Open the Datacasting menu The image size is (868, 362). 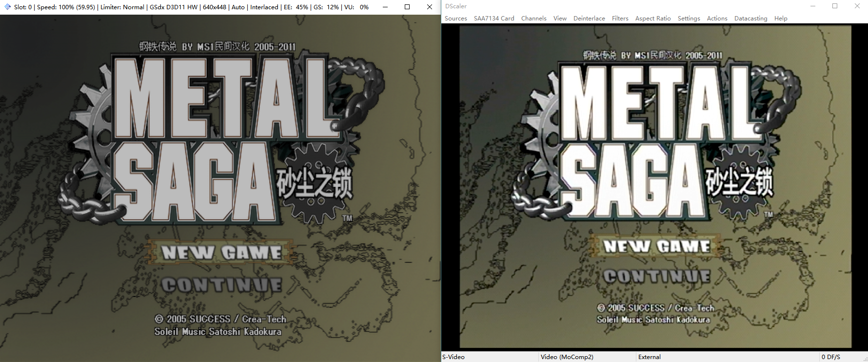pyautogui.click(x=750, y=19)
